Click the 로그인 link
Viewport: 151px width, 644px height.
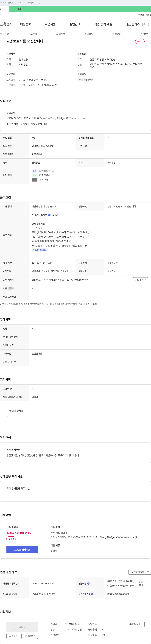[141, 15]
